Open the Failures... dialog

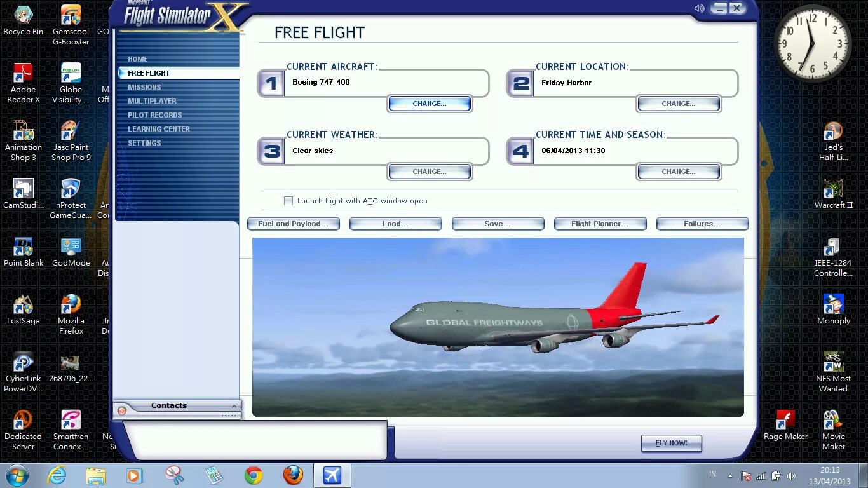702,224
